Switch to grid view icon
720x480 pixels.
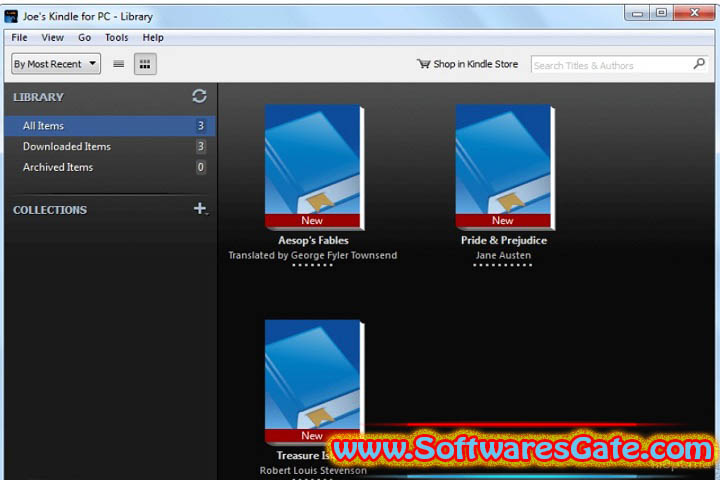(x=145, y=64)
